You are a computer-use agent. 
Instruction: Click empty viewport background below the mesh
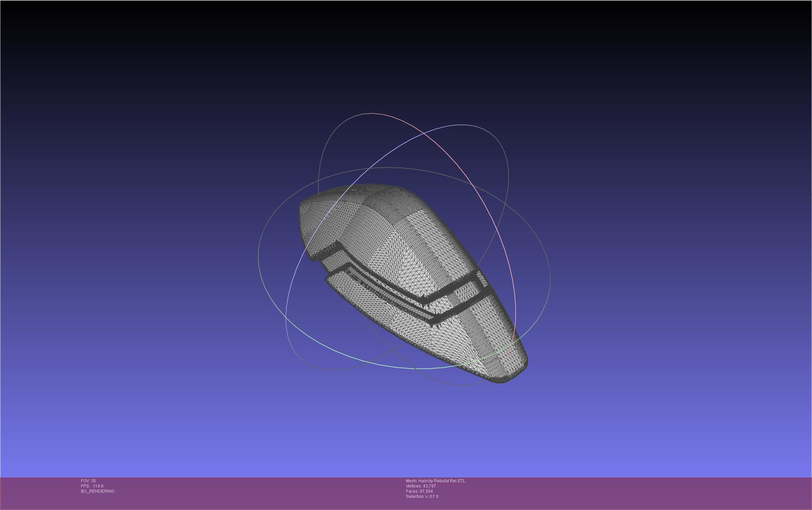[x=405, y=432]
